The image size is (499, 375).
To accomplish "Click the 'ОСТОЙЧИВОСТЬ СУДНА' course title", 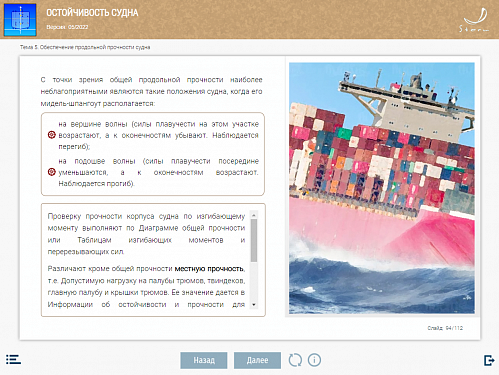I will 92,13.
